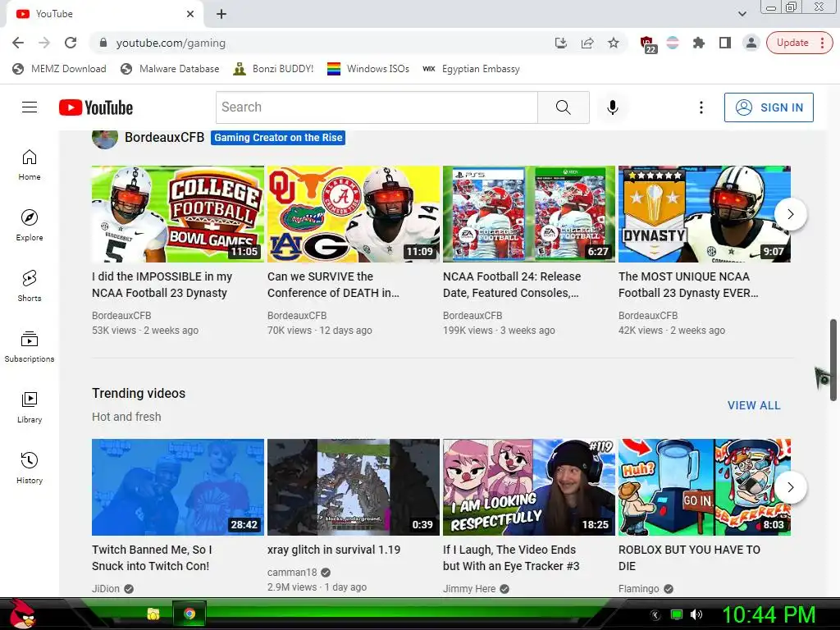
Task: Toggle the browser side panel
Action: coord(725,43)
